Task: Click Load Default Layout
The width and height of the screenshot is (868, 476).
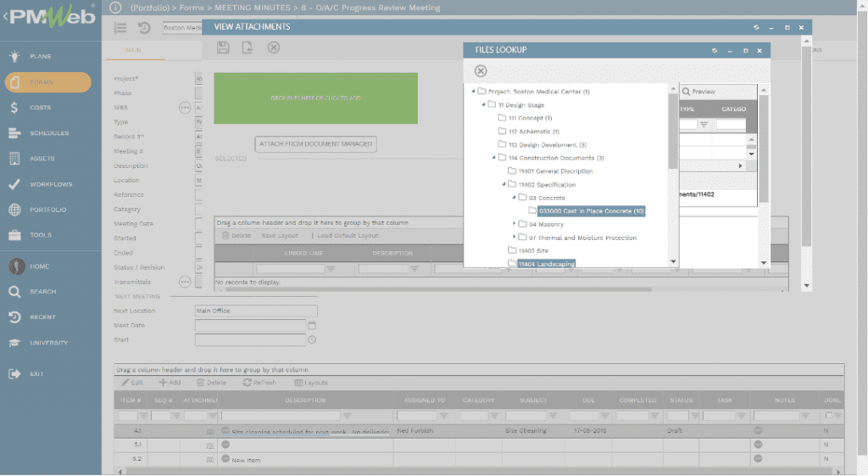Action: [348, 236]
